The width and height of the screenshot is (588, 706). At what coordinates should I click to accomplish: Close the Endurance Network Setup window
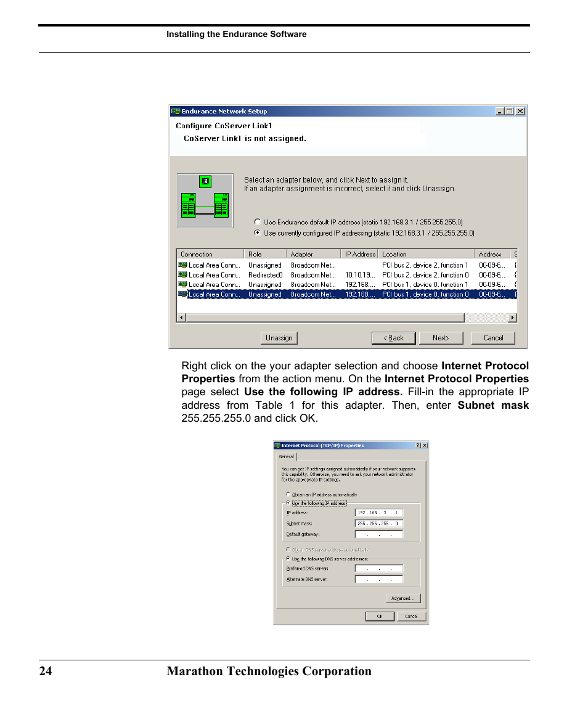point(520,111)
